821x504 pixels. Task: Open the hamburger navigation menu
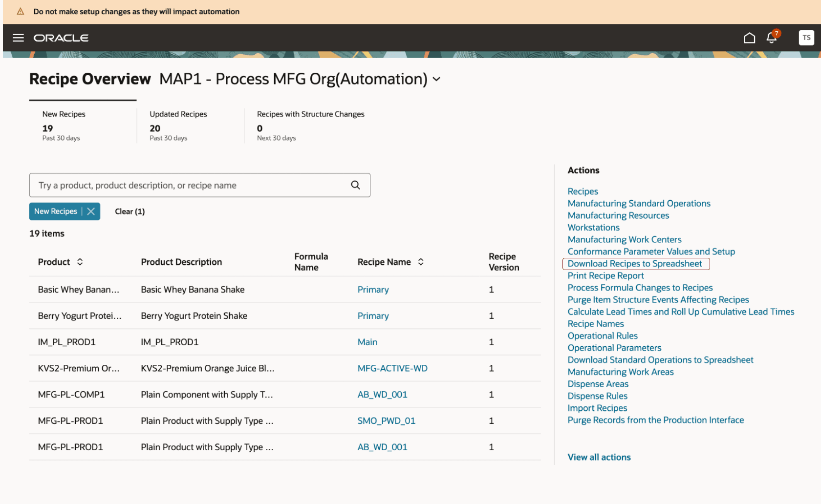[x=18, y=38]
